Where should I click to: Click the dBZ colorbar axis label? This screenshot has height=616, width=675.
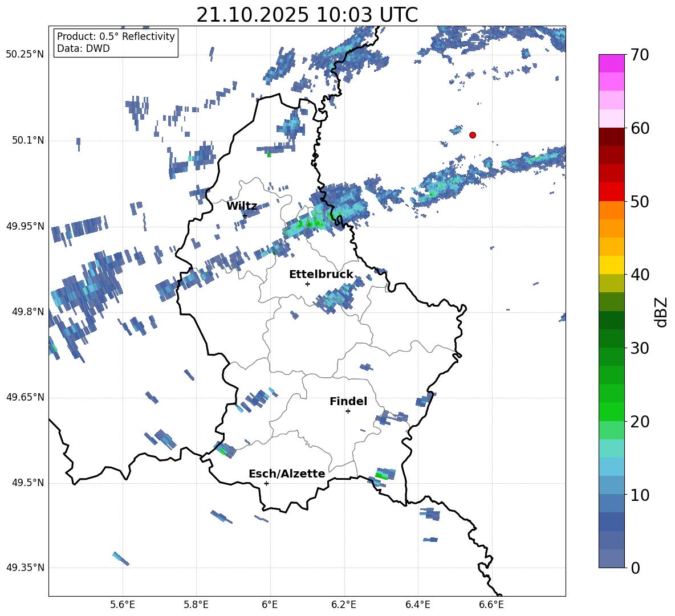(x=661, y=312)
